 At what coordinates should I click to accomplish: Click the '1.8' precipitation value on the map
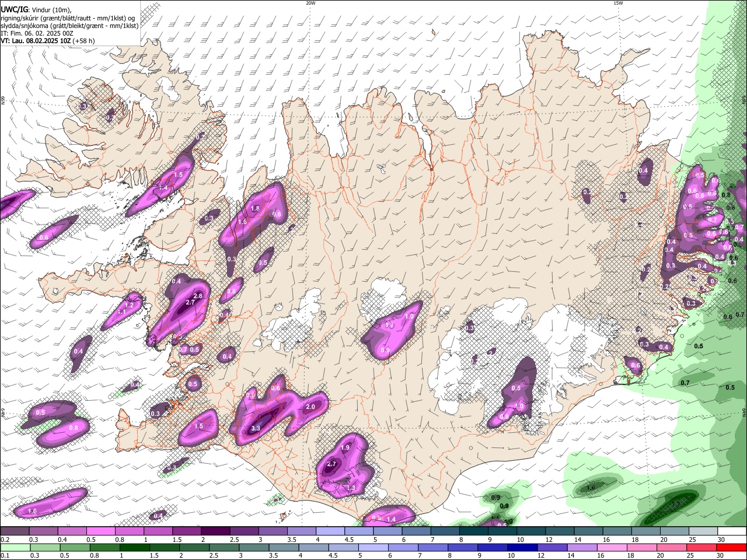(255, 208)
